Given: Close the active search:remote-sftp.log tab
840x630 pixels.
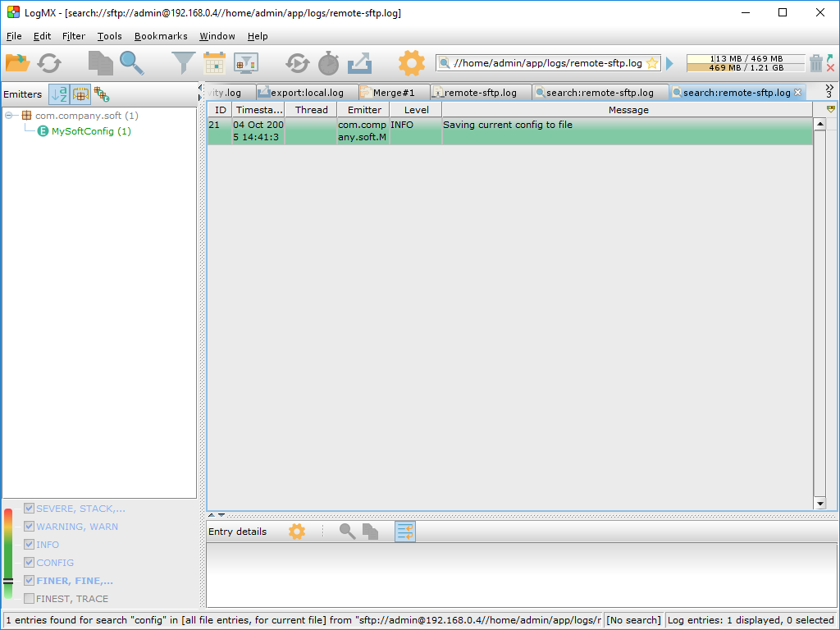Looking at the screenshot, I should coord(797,92).
